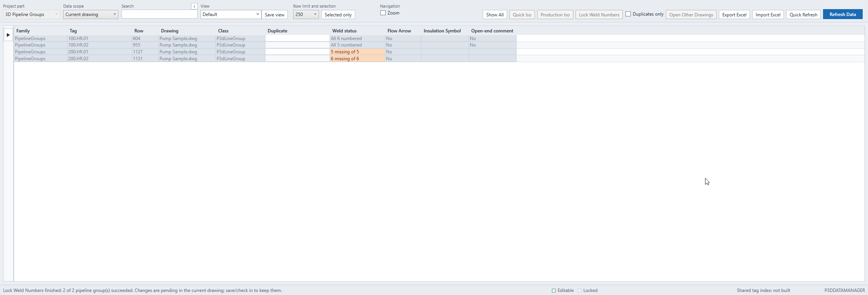Click the 'All 5 numbered' weld cell
The width and height of the screenshot is (868, 295).
[x=357, y=45]
